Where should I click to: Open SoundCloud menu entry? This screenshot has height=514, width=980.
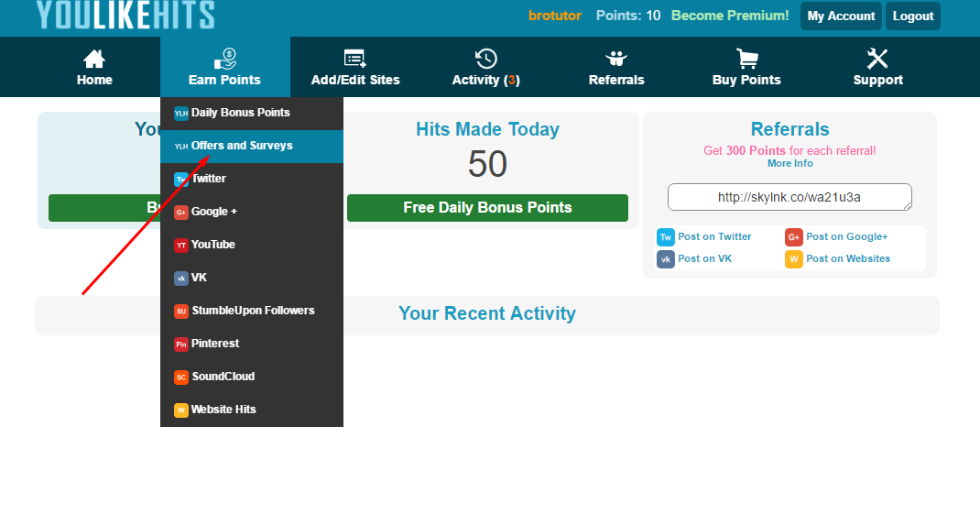click(252, 377)
